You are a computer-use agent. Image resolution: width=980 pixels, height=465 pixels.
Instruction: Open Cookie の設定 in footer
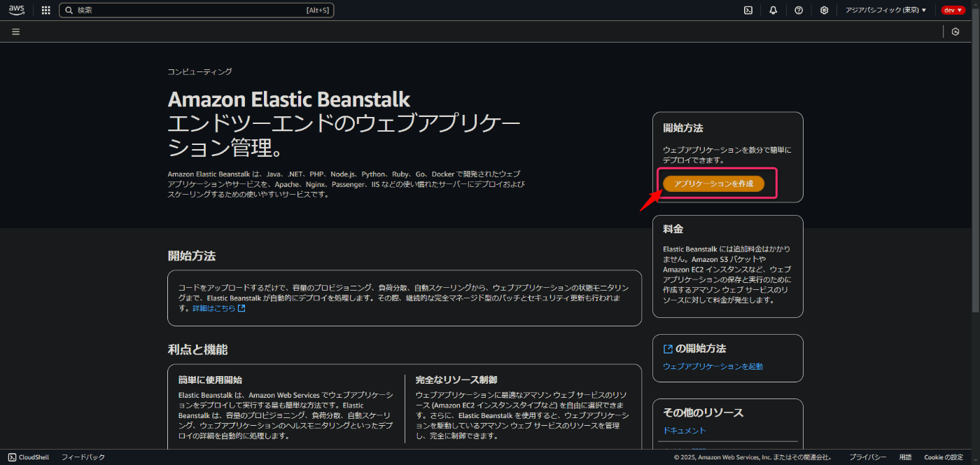click(944, 457)
